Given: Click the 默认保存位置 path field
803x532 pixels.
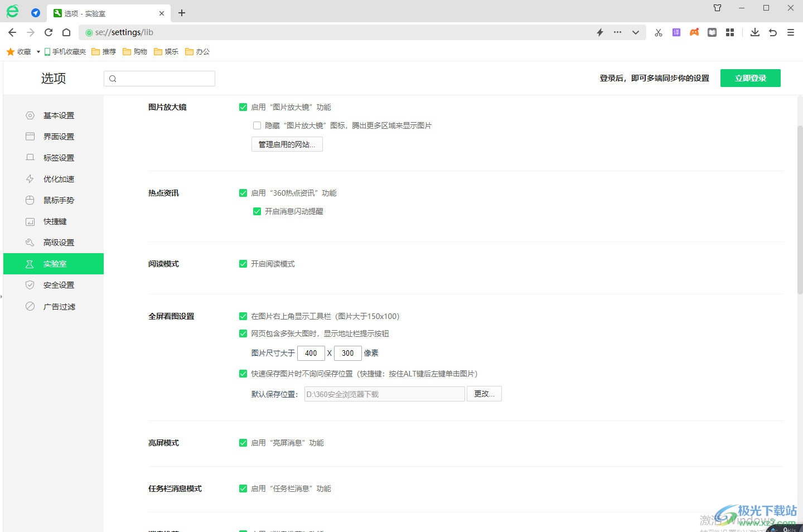Looking at the screenshot, I should 385,394.
